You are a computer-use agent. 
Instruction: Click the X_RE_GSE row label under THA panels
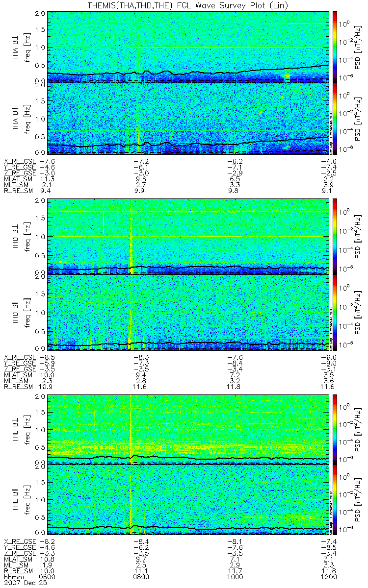pos(20,161)
